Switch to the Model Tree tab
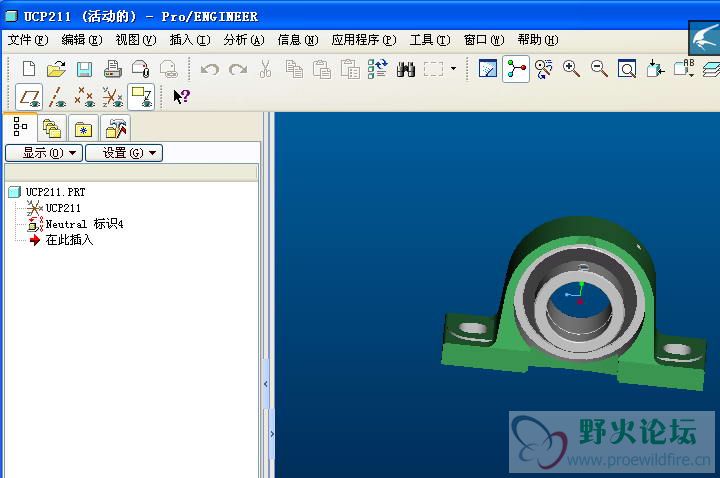 pyautogui.click(x=20, y=127)
